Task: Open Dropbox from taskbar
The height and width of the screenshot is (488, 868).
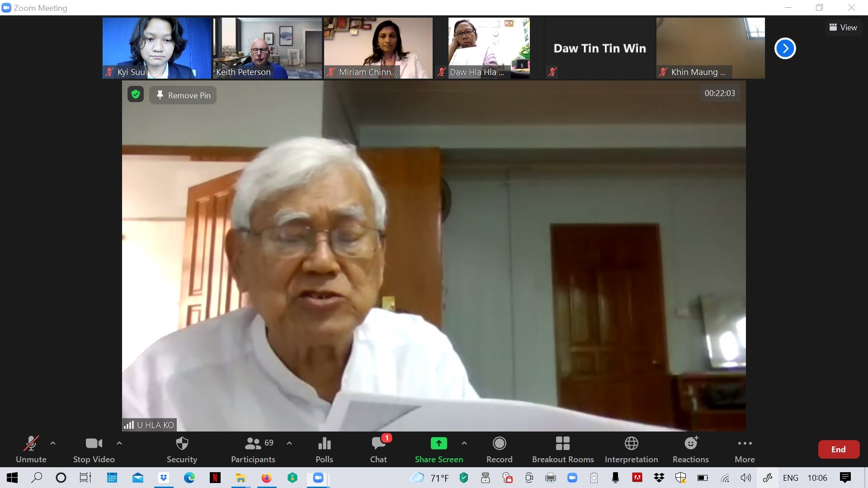Action: [x=164, y=478]
